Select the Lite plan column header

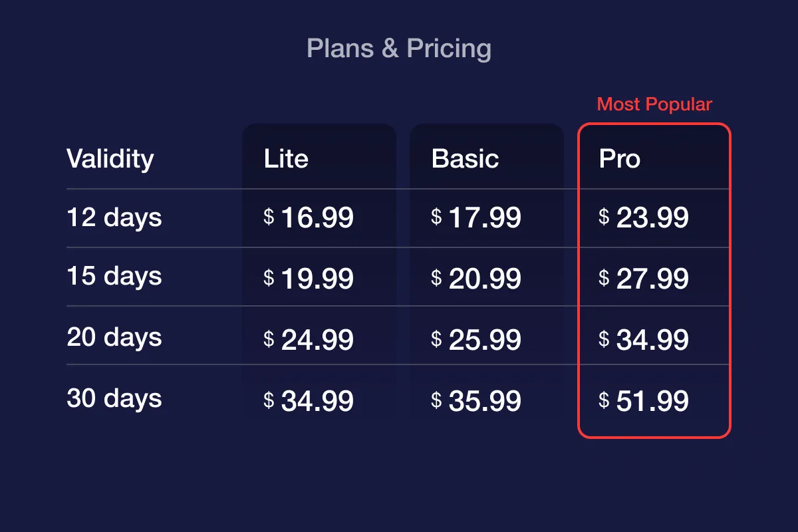point(286,159)
